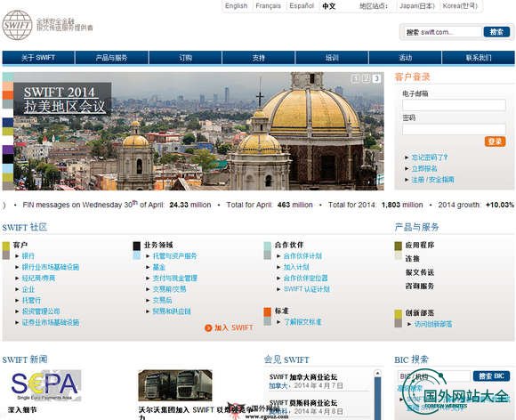
Task: Open the 经纪商/券商 link
Action: (38, 279)
